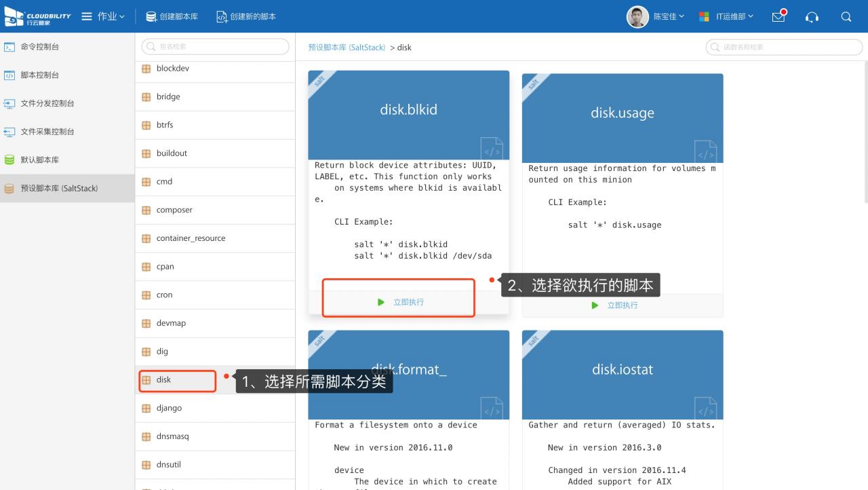Click 创建脚本库 button

click(x=172, y=16)
